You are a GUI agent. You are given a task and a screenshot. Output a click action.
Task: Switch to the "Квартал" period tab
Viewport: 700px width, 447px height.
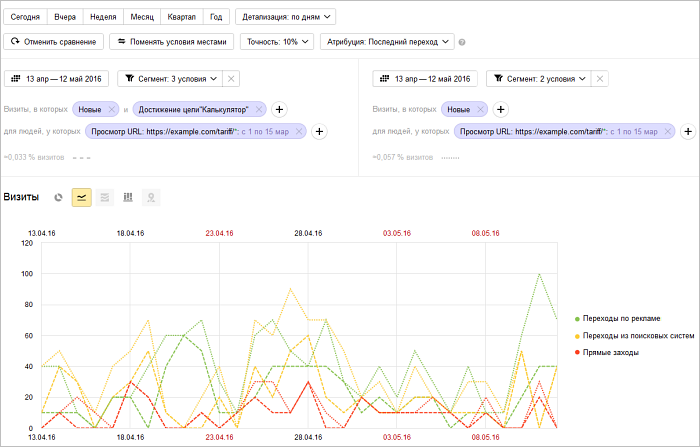coord(180,17)
